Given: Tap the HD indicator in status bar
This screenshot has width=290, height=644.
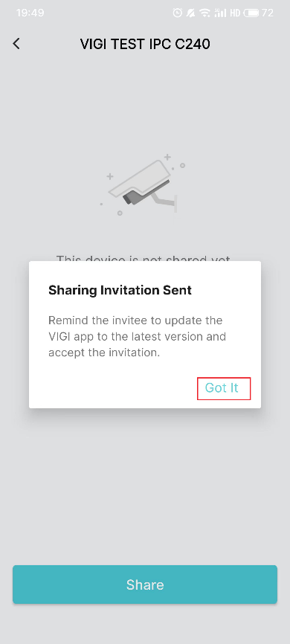Looking at the screenshot, I should pyautogui.click(x=235, y=13).
